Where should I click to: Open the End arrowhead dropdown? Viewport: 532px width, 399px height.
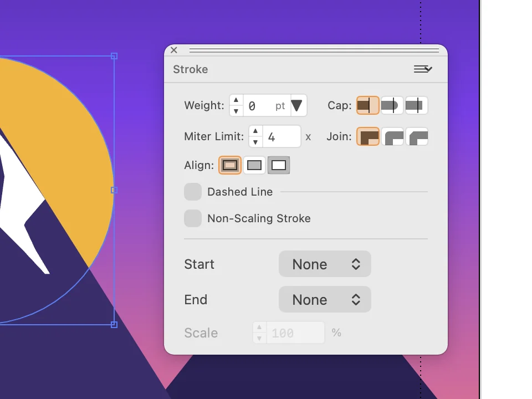click(x=325, y=299)
